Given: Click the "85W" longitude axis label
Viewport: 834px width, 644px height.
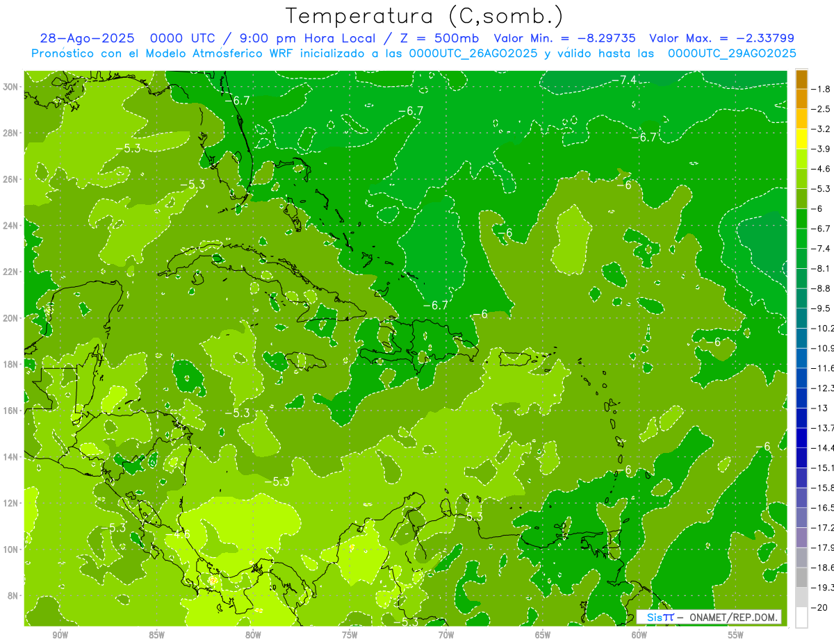Looking at the screenshot, I should click(x=157, y=635).
